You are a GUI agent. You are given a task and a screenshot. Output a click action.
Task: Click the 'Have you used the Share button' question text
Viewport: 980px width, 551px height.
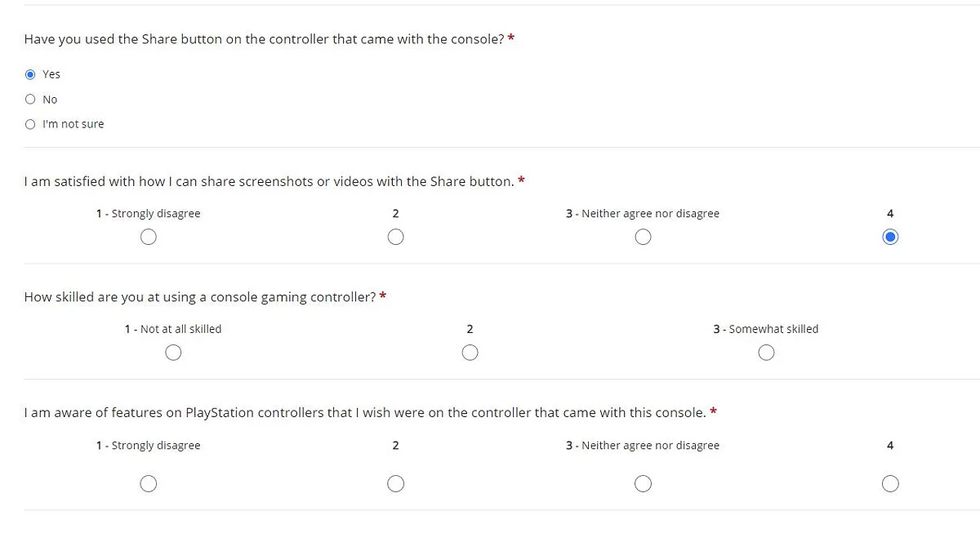264,39
